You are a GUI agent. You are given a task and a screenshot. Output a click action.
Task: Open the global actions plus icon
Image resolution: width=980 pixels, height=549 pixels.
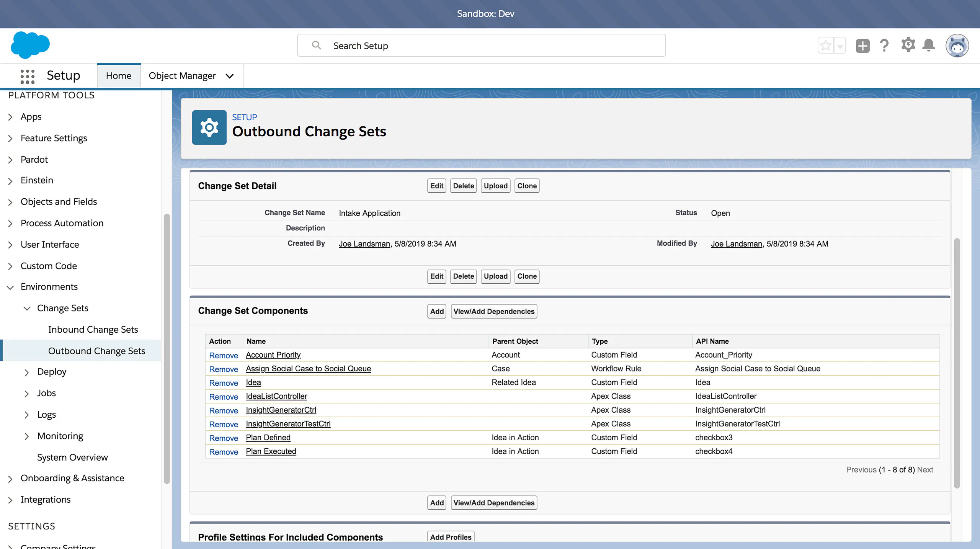[x=862, y=46]
